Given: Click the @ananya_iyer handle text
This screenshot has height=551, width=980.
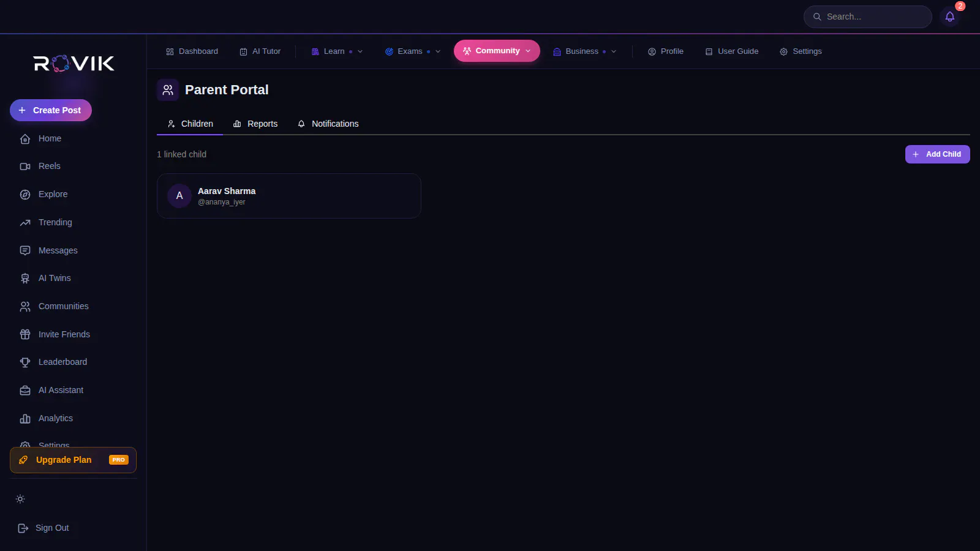Looking at the screenshot, I should pyautogui.click(x=222, y=202).
